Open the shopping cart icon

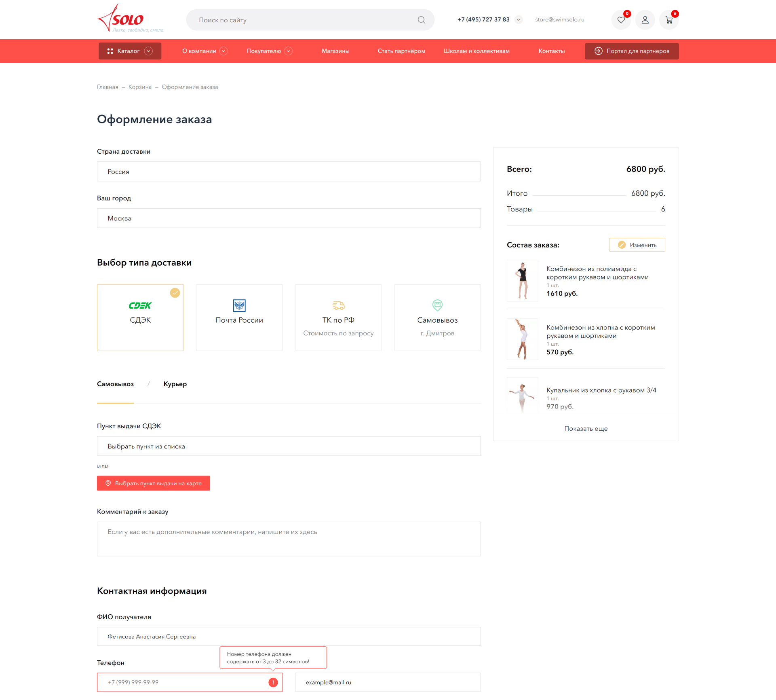(x=669, y=20)
